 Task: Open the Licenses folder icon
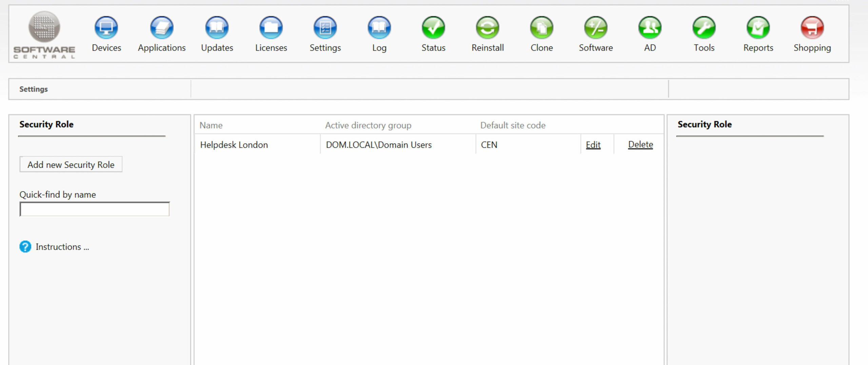271,28
